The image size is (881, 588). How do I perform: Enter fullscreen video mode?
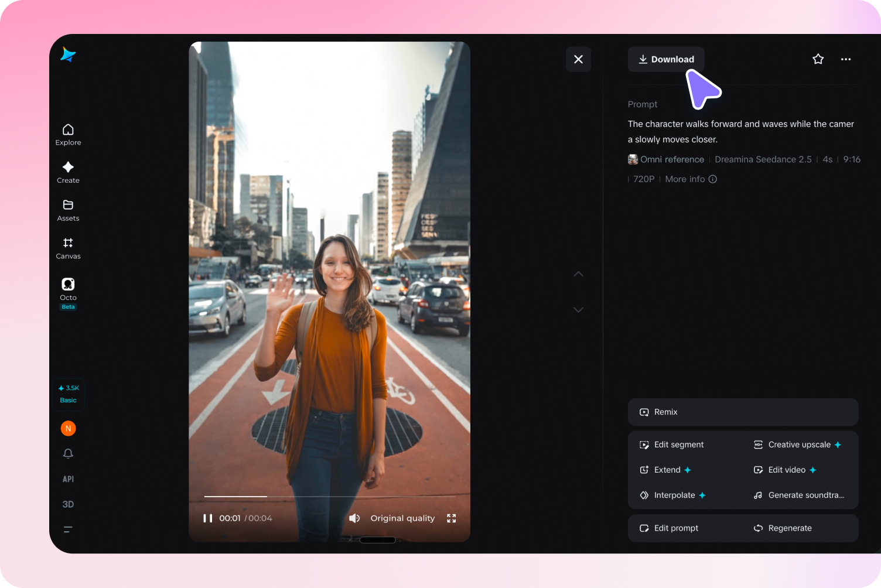tap(451, 518)
